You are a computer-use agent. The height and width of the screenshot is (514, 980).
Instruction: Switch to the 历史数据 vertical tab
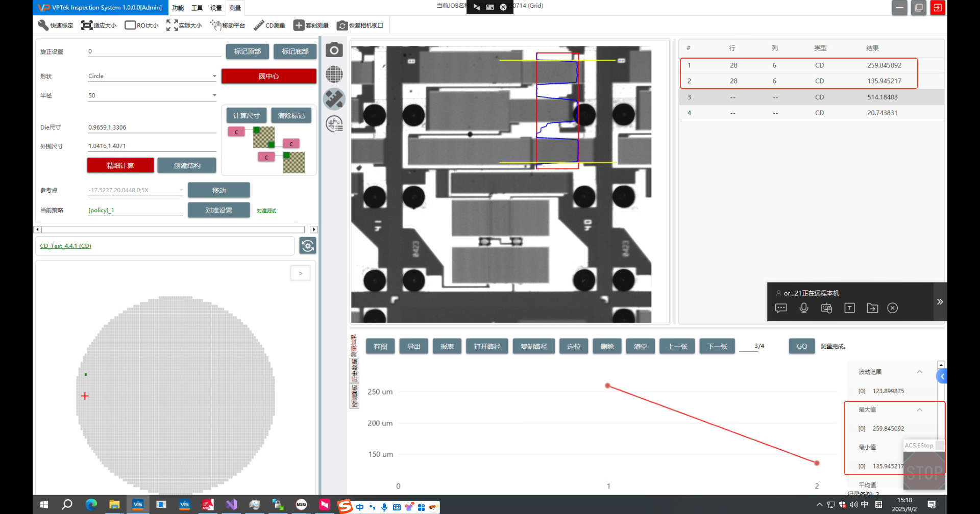(354, 370)
